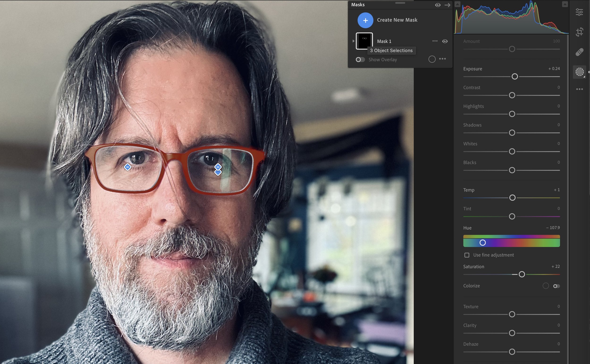Click the Temp slider handle
590x364 pixels.
point(512,198)
